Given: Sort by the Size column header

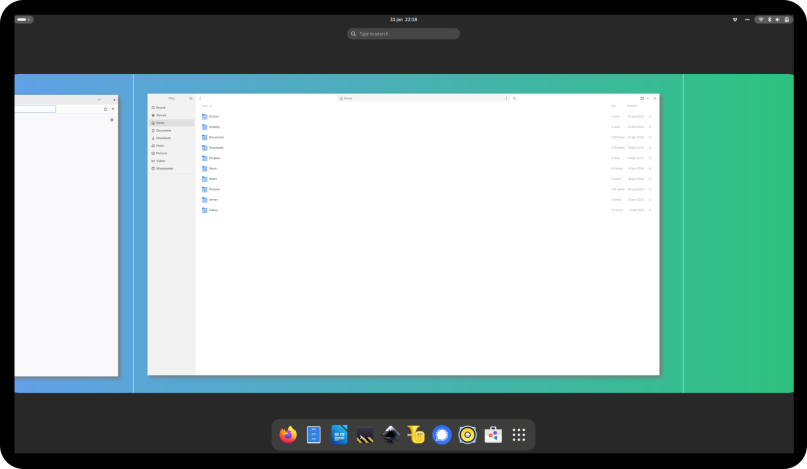Looking at the screenshot, I should pyautogui.click(x=613, y=106).
